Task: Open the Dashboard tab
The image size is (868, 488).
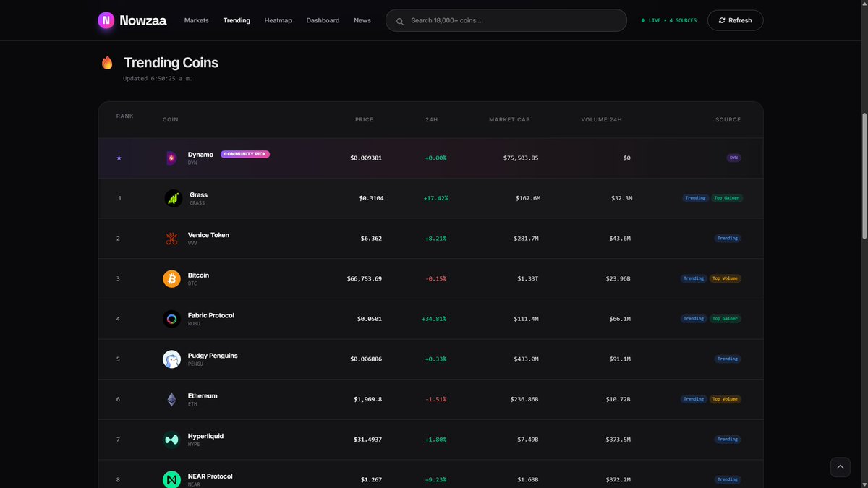Action: click(323, 20)
